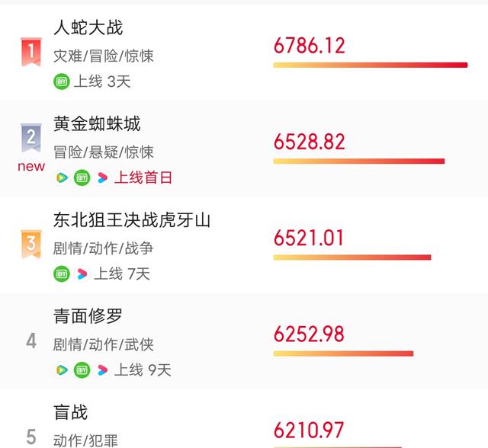Click the Tencent Video icon under 青面修罗

(x=62, y=370)
